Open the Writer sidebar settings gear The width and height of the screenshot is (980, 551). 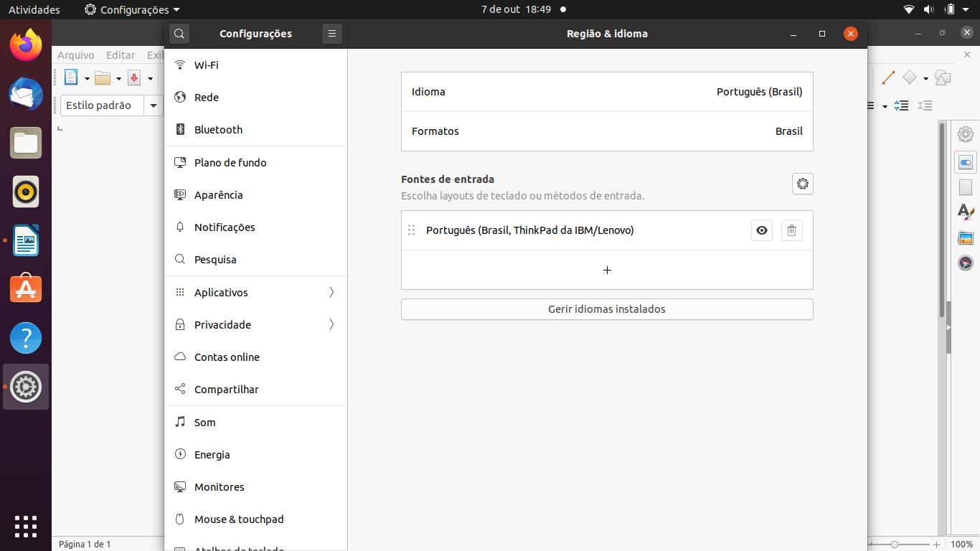tap(966, 134)
